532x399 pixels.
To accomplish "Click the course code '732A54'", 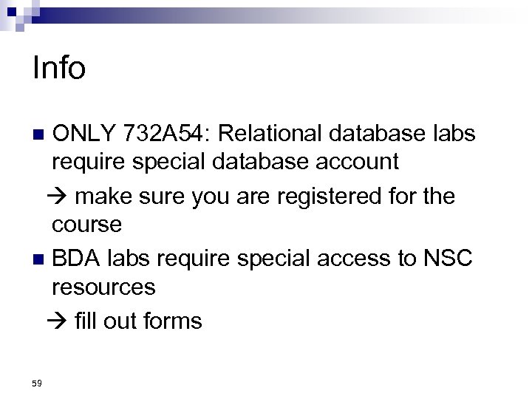I will pyautogui.click(x=166, y=134).
